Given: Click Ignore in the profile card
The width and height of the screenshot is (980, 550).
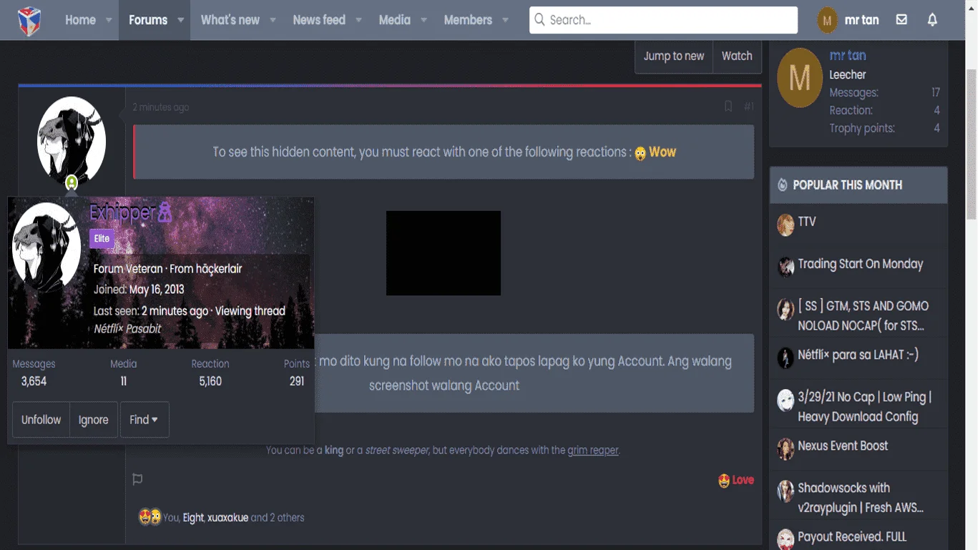Looking at the screenshot, I should (94, 420).
